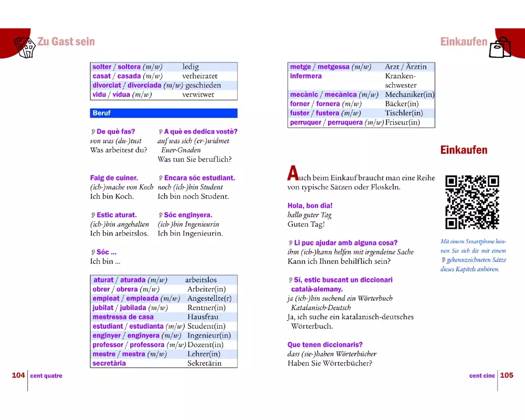This screenshot has height=420, width=525.
Task: Click the 'Zu Gast sein' chapter title
Action: click(66, 41)
